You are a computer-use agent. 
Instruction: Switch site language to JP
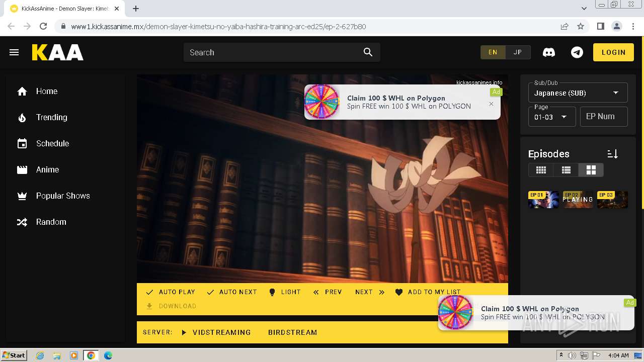tap(518, 52)
